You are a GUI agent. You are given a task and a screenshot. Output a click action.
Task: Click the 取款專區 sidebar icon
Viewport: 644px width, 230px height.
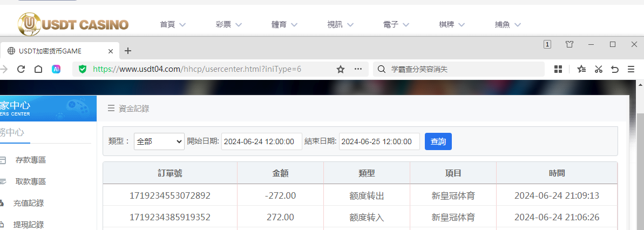[x=3, y=181]
